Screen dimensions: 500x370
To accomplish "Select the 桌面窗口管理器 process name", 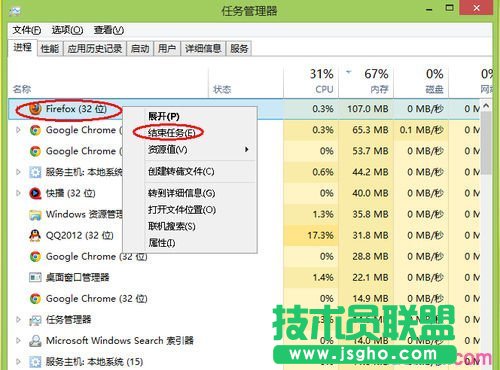I will 77,277.
